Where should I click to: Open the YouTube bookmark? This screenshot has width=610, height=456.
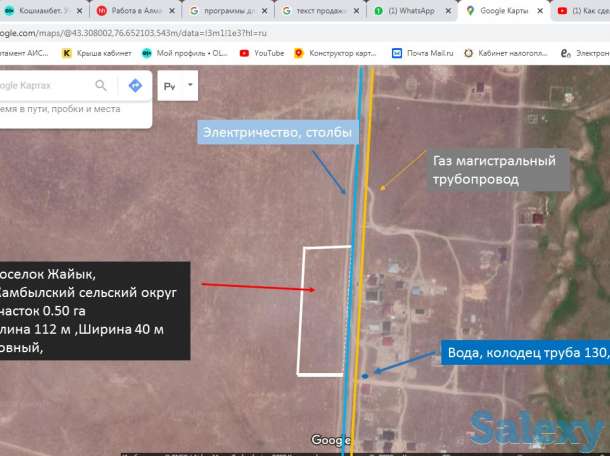click(262, 53)
